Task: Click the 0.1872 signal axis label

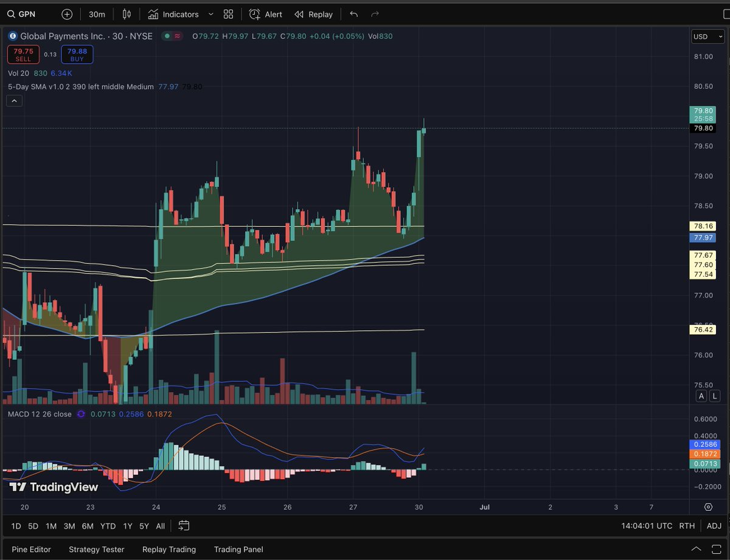Action: coord(704,454)
